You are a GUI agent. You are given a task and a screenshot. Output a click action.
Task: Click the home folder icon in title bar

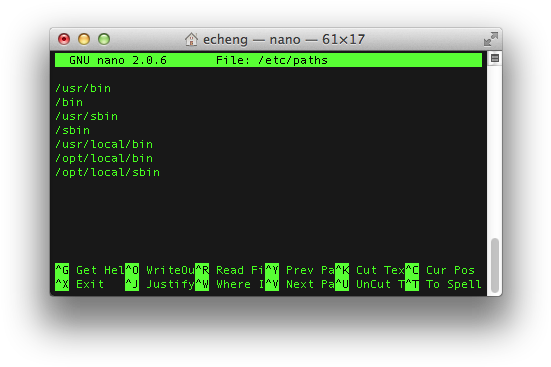(192, 39)
